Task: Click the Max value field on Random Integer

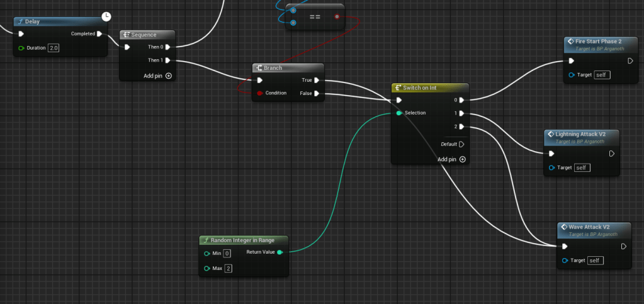Action: (x=227, y=269)
